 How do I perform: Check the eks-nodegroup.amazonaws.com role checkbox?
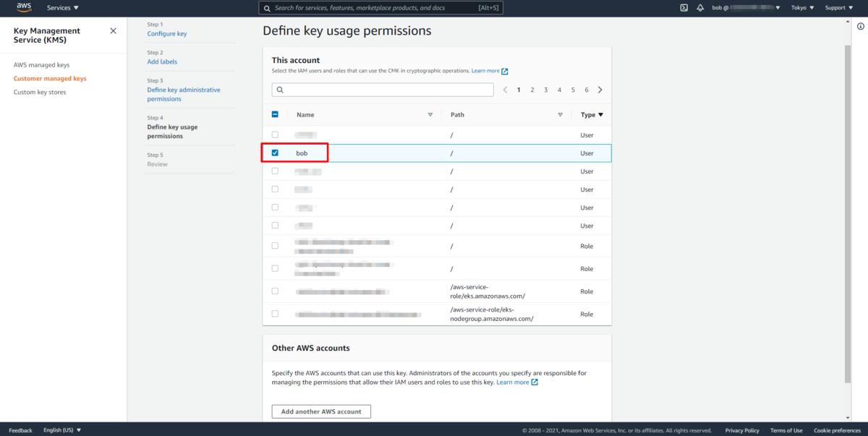pyautogui.click(x=275, y=314)
